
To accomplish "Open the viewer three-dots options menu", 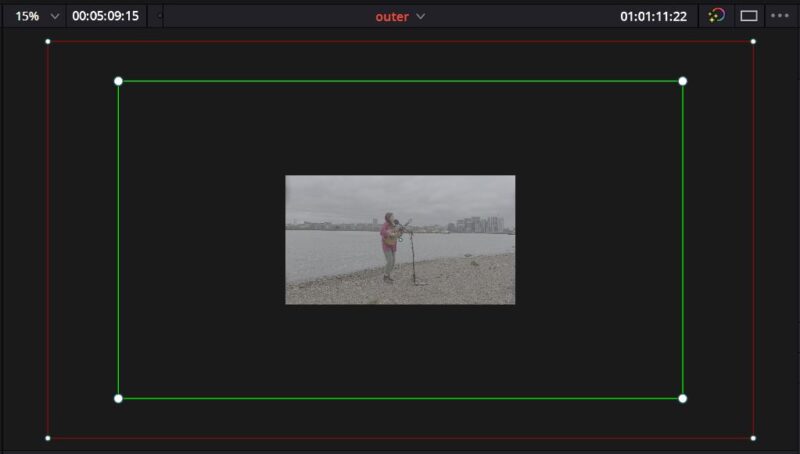I will coord(780,16).
